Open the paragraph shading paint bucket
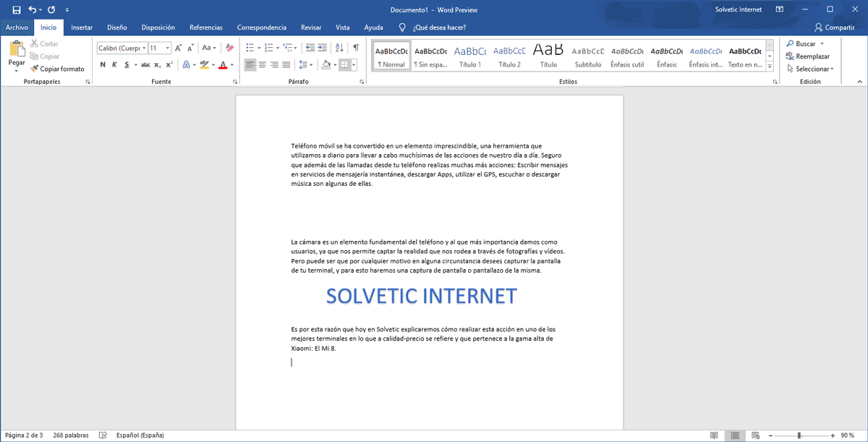Screen dimensions: 868x442 pyautogui.click(x=325, y=64)
